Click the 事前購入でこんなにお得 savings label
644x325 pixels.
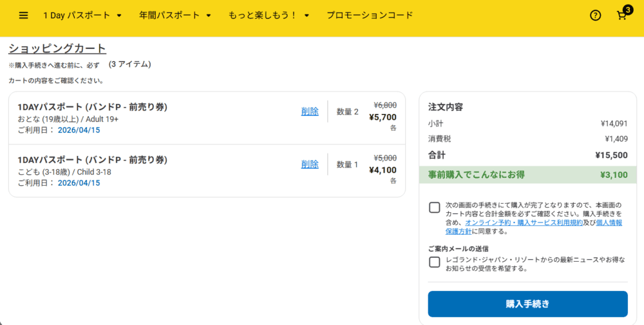(x=476, y=175)
